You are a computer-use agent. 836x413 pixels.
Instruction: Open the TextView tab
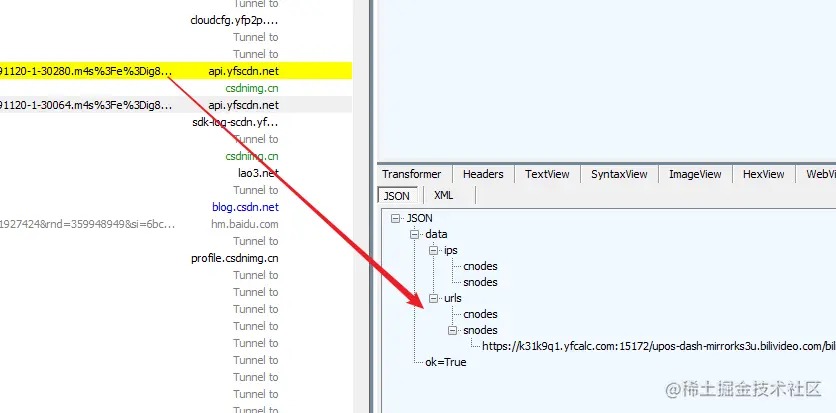(547, 174)
